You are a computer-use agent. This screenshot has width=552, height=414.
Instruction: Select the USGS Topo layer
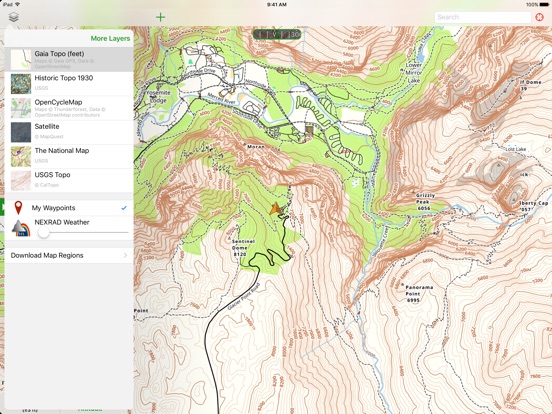pyautogui.click(x=69, y=181)
